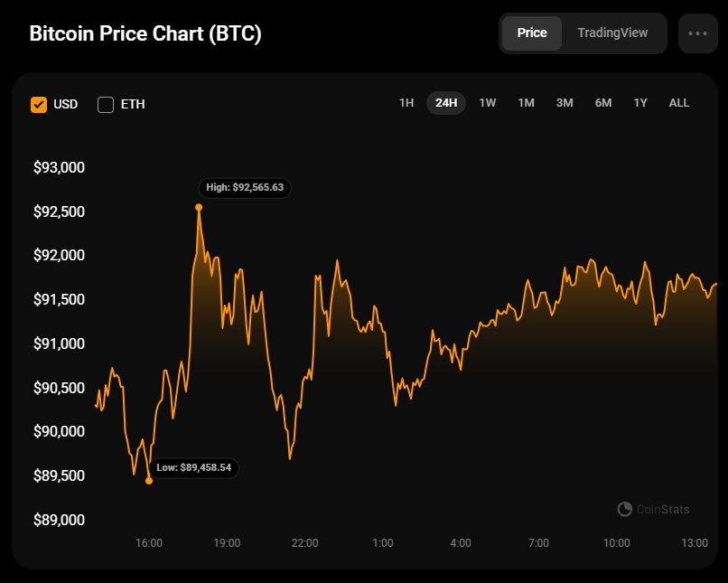Click the High: $92,565.63 label
Viewport: 728px width, 583px height.
pos(245,188)
